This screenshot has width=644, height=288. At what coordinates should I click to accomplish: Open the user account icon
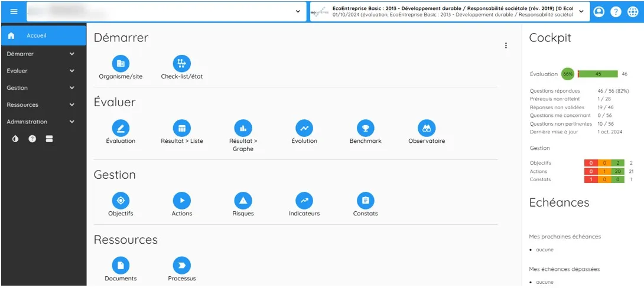tap(599, 12)
